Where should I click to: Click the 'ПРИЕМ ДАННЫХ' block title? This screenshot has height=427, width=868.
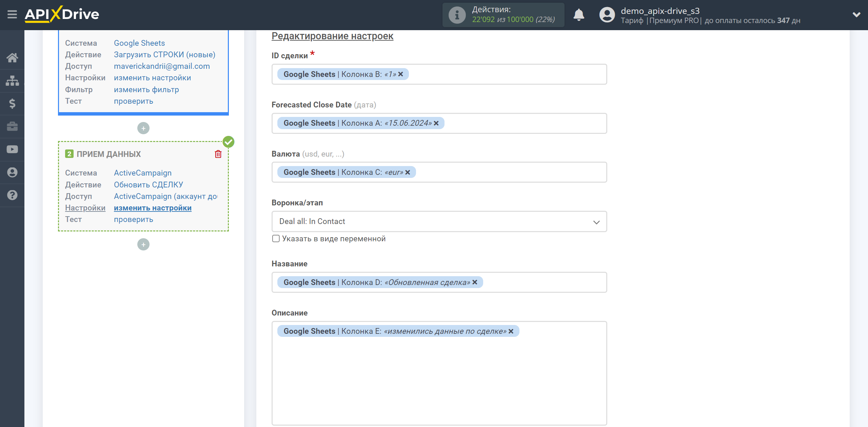tap(108, 154)
